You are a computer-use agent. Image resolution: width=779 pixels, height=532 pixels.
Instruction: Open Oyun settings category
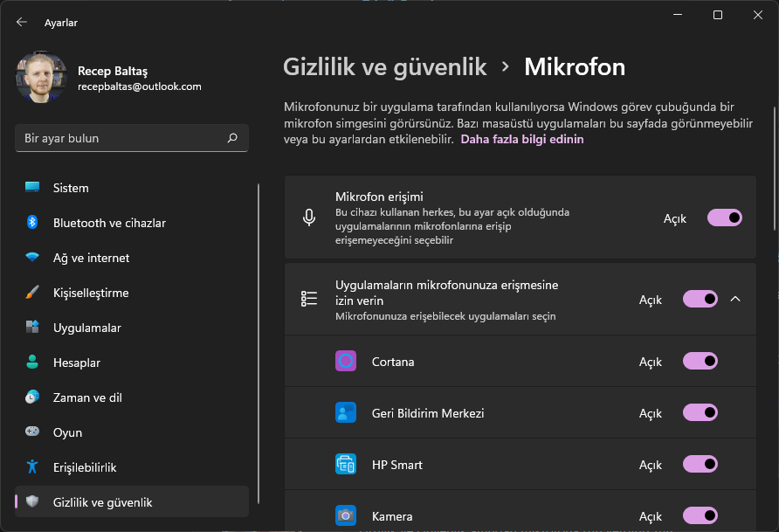point(67,432)
